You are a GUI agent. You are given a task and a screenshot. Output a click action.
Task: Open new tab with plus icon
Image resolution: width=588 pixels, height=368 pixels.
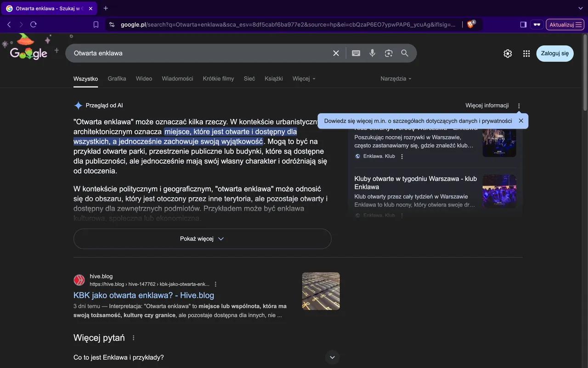click(106, 8)
